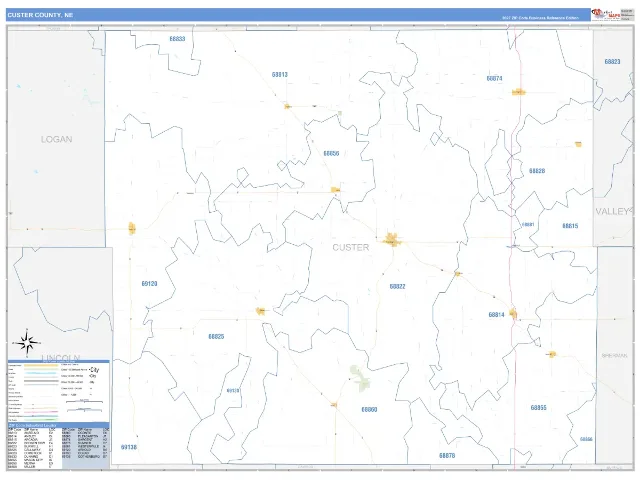Click ZIP code label 68815

570,226
